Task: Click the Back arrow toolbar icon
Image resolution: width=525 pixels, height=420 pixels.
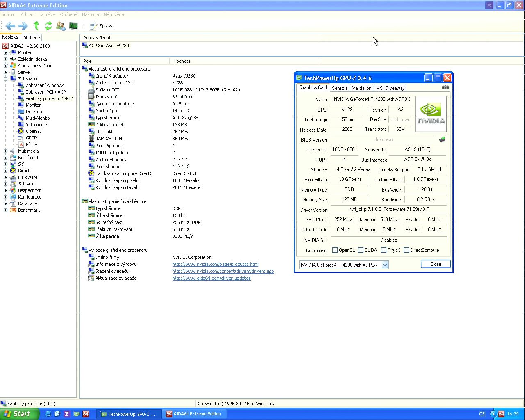Action: tap(10, 26)
